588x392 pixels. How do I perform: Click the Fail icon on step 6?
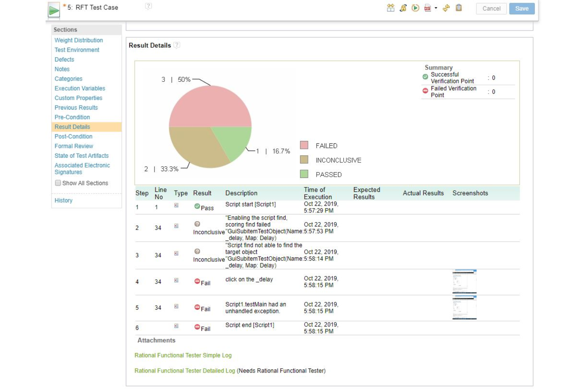coord(197,327)
